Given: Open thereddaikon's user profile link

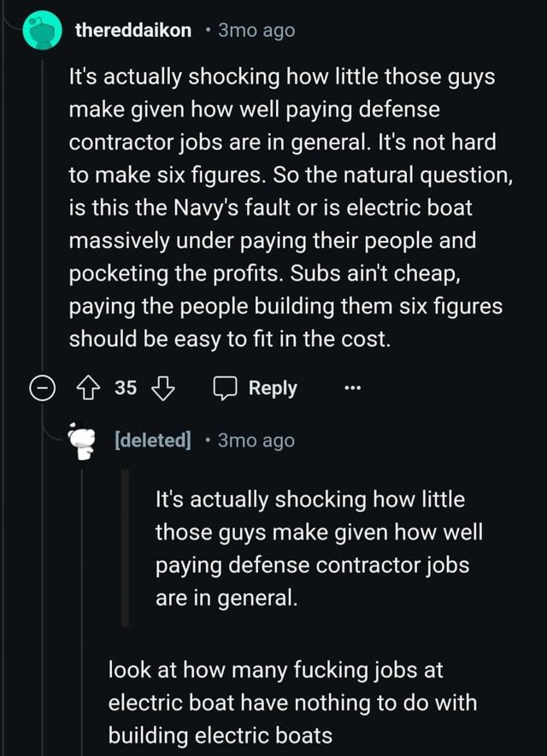Looking at the screenshot, I should [132, 31].
